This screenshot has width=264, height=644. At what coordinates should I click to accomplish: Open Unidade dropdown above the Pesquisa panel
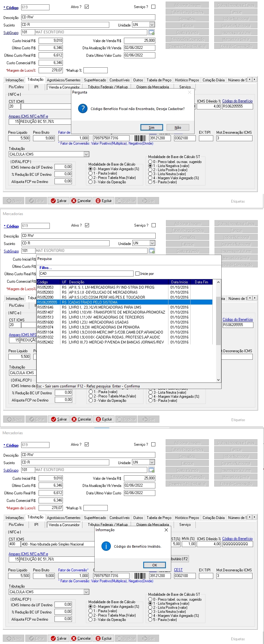click(152, 243)
